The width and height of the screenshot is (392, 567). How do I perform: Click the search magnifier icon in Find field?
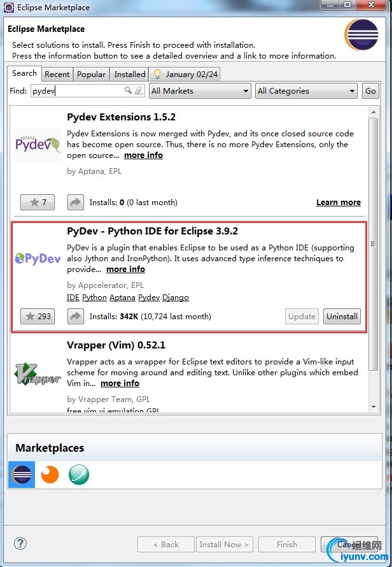coord(127,90)
